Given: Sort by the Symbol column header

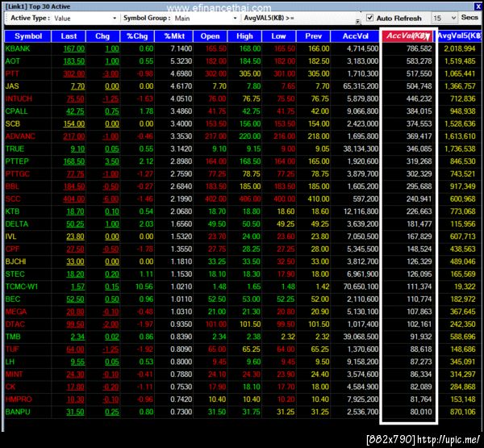Looking at the screenshot, I should tap(28, 36).
